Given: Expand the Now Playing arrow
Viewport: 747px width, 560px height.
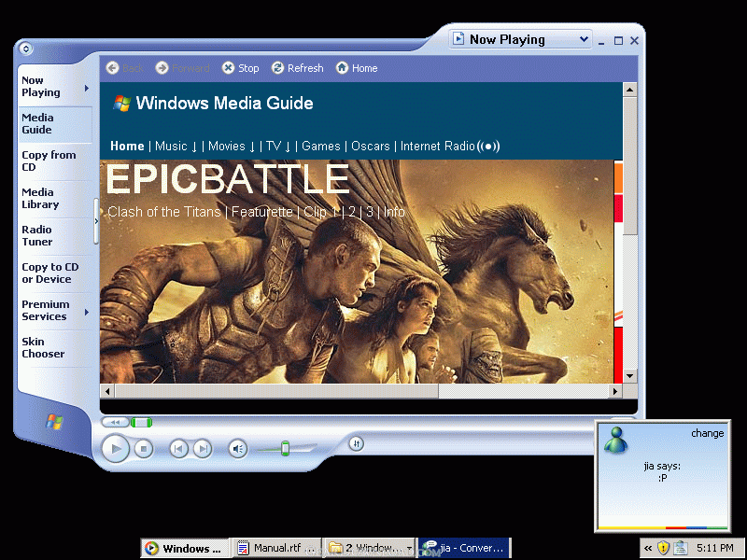Looking at the screenshot, I should coord(87,88).
